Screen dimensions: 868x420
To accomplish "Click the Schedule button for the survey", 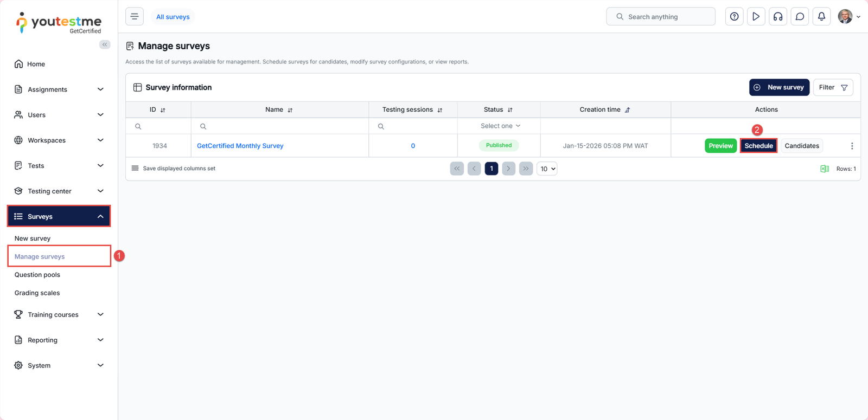I will click(758, 146).
